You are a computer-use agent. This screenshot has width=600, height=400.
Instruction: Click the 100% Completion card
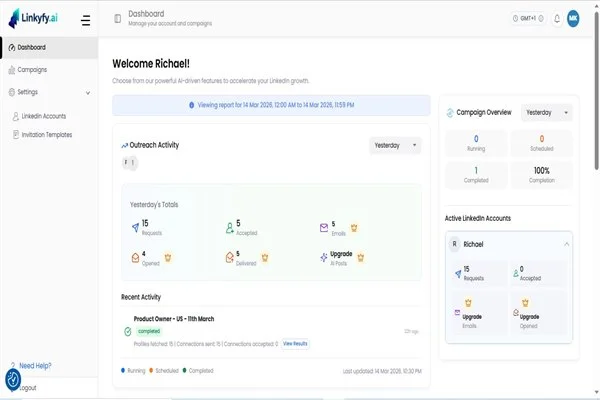pyautogui.click(x=541, y=175)
